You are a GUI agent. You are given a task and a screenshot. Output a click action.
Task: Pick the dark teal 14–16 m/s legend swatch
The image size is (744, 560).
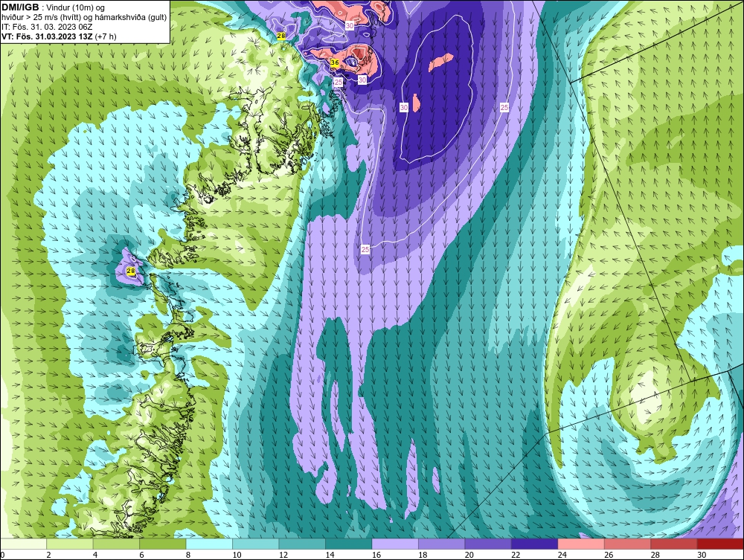pyautogui.click(x=349, y=544)
